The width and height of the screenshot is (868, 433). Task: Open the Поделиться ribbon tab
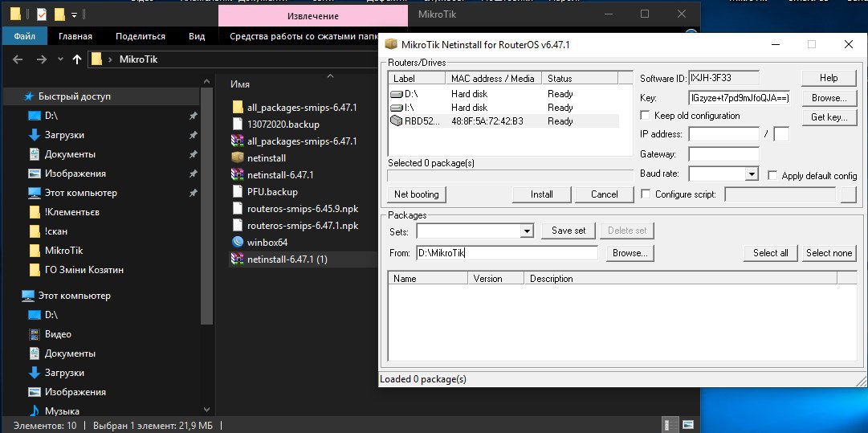tap(140, 36)
